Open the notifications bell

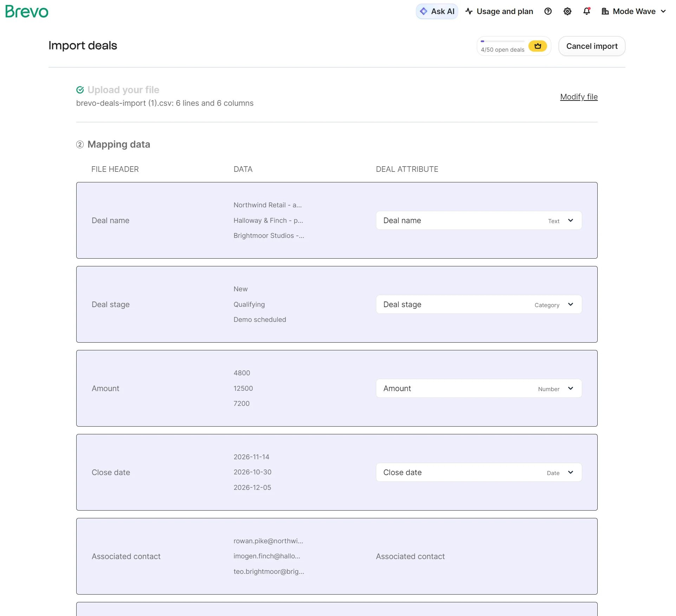tap(587, 11)
